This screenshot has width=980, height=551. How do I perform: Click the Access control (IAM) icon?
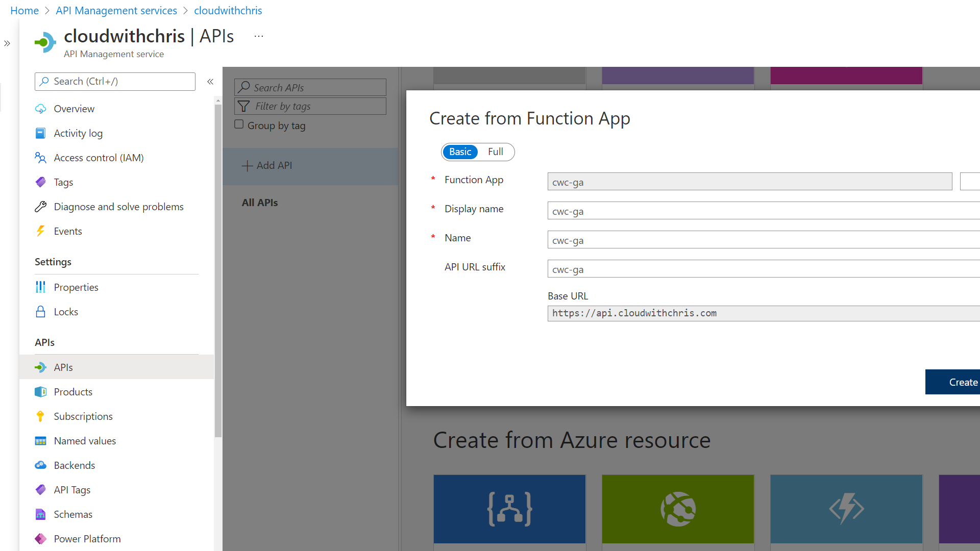point(40,158)
